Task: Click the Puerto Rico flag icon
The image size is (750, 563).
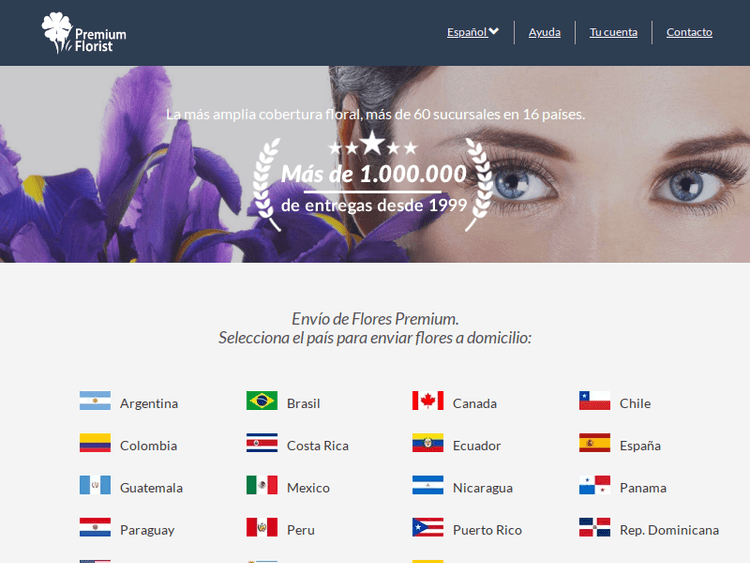Action: pyautogui.click(x=428, y=528)
